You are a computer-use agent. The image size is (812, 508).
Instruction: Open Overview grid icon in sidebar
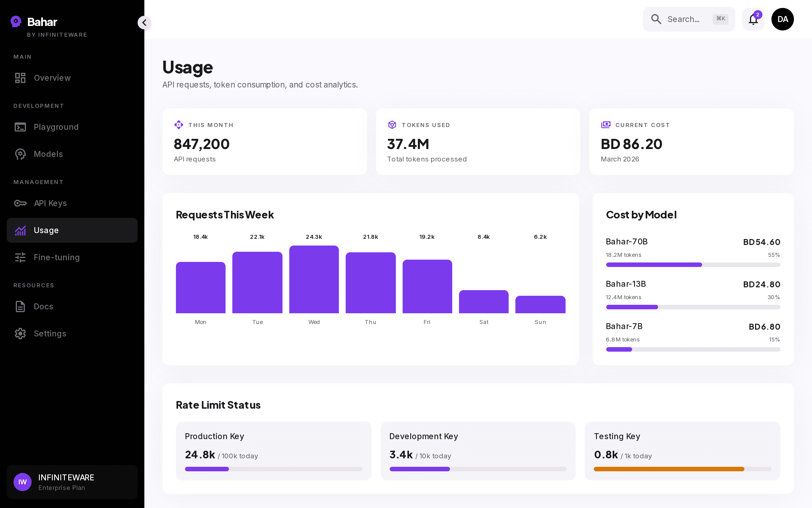coord(20,78)
